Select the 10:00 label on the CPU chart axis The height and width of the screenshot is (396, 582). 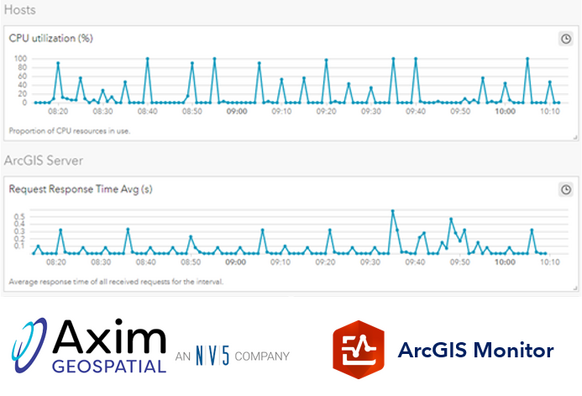(505, 111)
